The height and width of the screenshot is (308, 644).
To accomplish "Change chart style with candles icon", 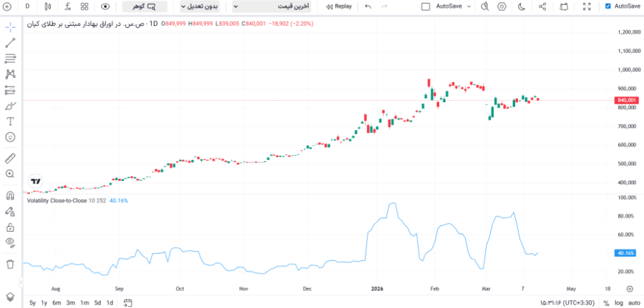I will (48, 6).
